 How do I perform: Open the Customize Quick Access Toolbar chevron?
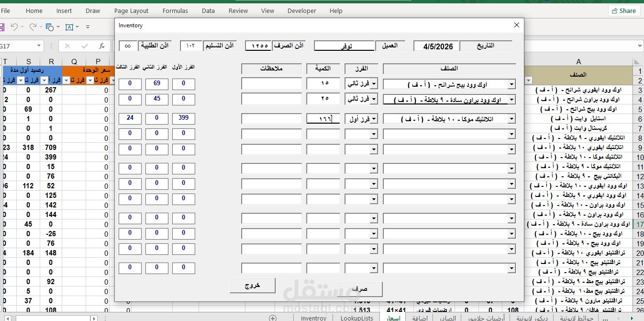tap(88, 27)
